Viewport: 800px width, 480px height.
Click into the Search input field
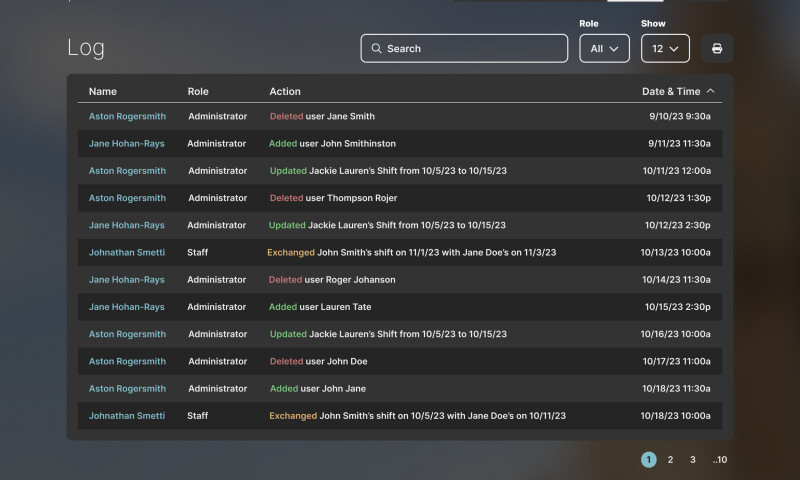[470, 48]
